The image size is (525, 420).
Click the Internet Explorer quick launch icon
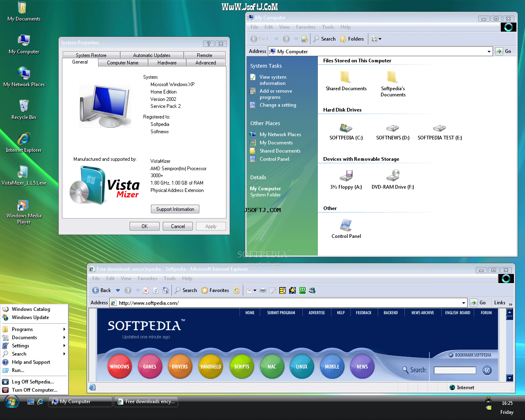point(40,402)
